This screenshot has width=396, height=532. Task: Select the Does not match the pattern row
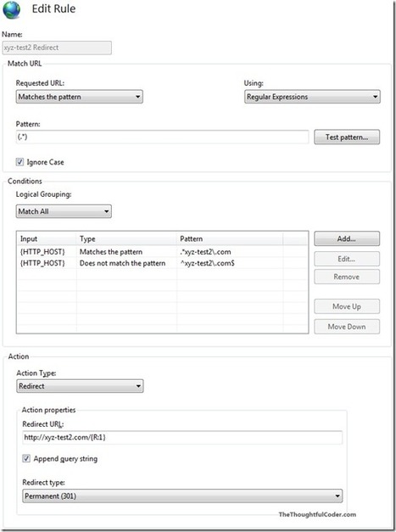tap(163, 263)
